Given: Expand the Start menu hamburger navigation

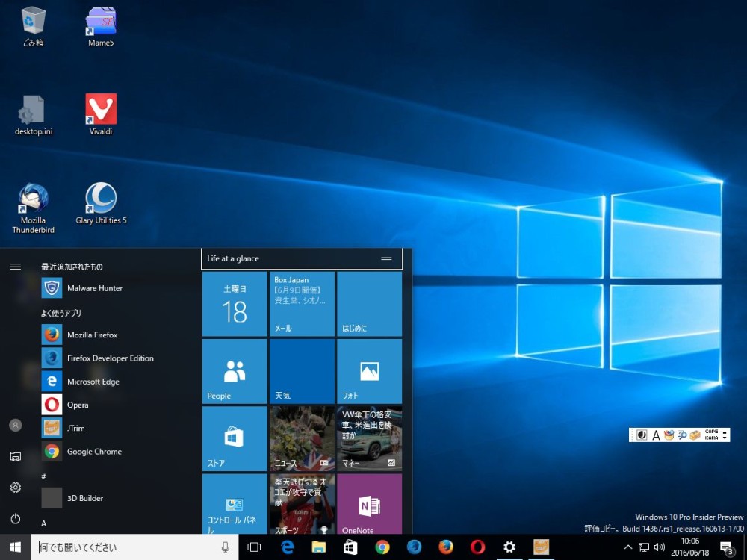Looking at the screenshot, I should pyautogui.click(x=15, y=267).
